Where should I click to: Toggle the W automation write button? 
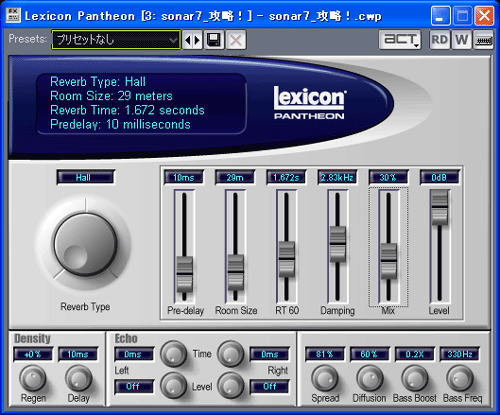pos(462,40)
